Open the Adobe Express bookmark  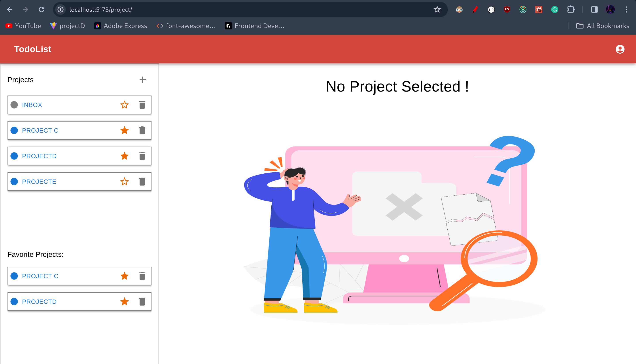tap(121, 26)
